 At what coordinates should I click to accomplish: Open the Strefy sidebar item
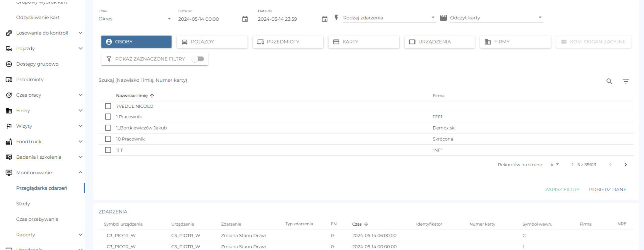[x=23, y=204]
